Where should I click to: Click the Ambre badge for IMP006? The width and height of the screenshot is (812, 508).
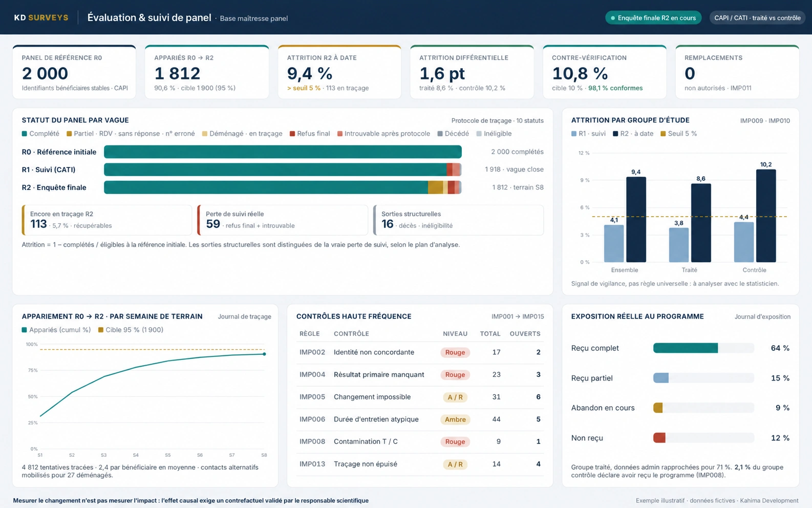tap(455, 419)
